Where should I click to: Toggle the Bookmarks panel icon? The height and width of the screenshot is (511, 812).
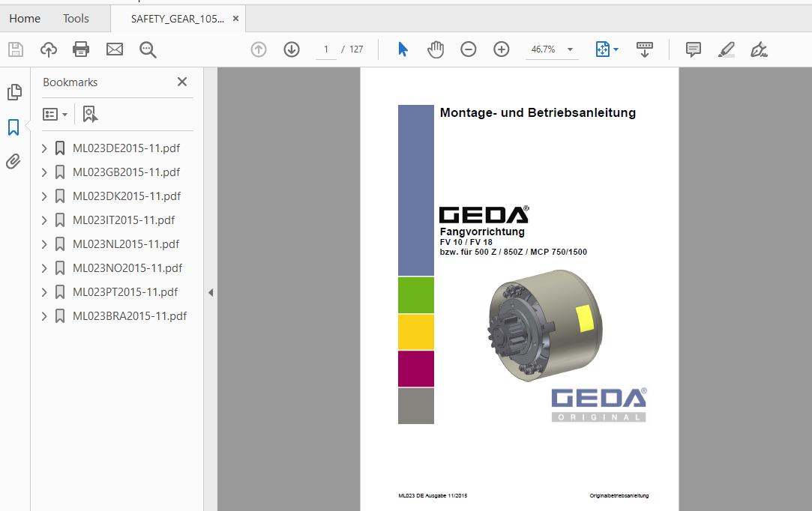pyautogui.click(x=13, y=127)
